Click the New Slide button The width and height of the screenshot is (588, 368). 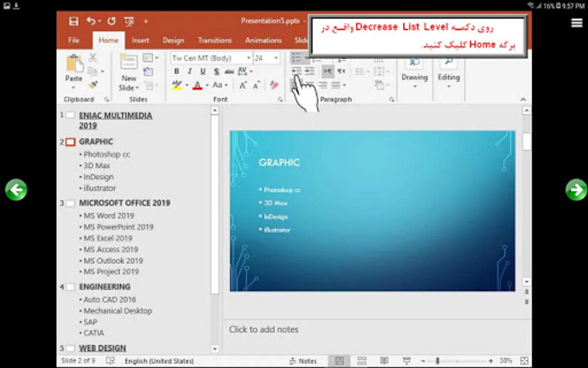(129, 73)
